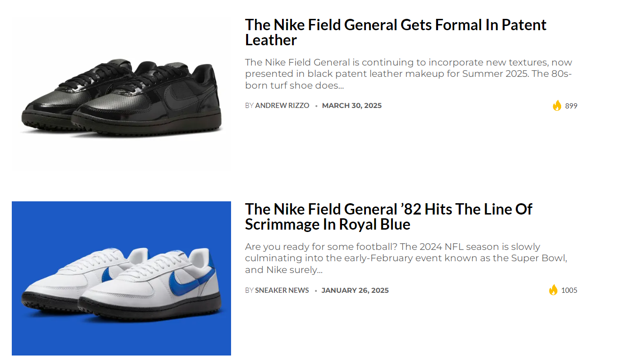Click the flame icon beside 1005
Image resolution: width=630 pixels, height=364 pixels.
(x=553, y=290)
